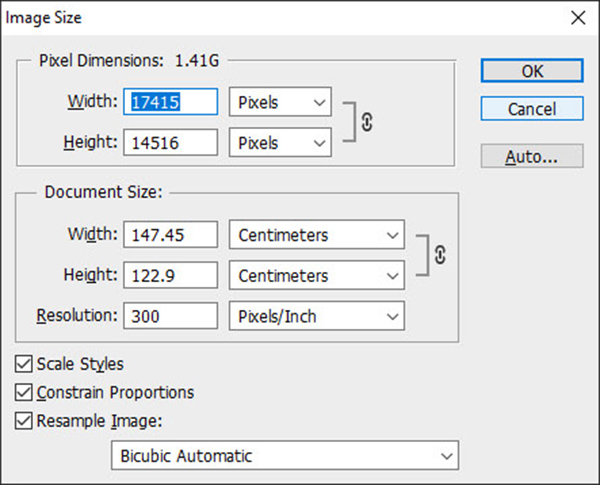600x485 pixels.
Task: Click the Resolution field showing 300
Action: (x=171, y=316)
